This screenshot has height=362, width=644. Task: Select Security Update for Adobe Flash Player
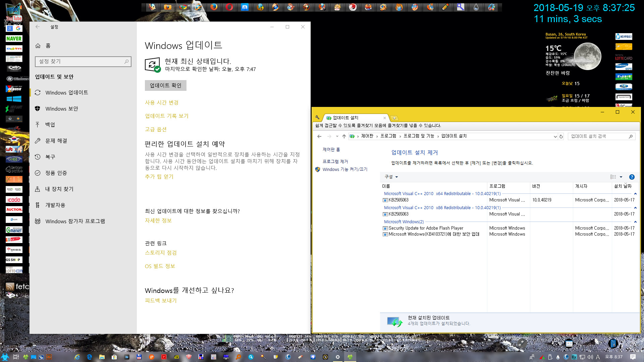509,228
